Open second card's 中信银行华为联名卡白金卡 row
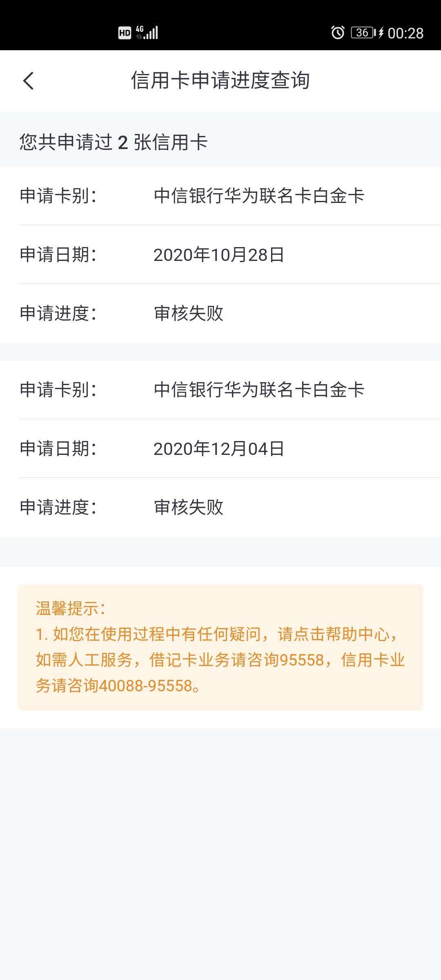 click(220, 390)
